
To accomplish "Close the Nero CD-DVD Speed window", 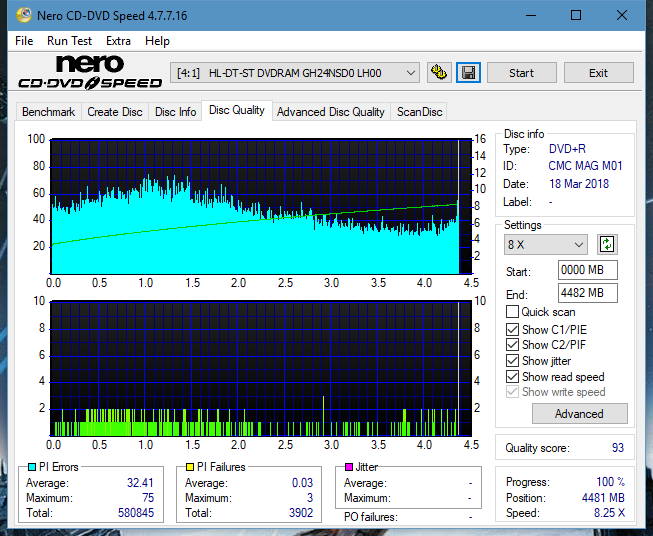I will 622,15.
